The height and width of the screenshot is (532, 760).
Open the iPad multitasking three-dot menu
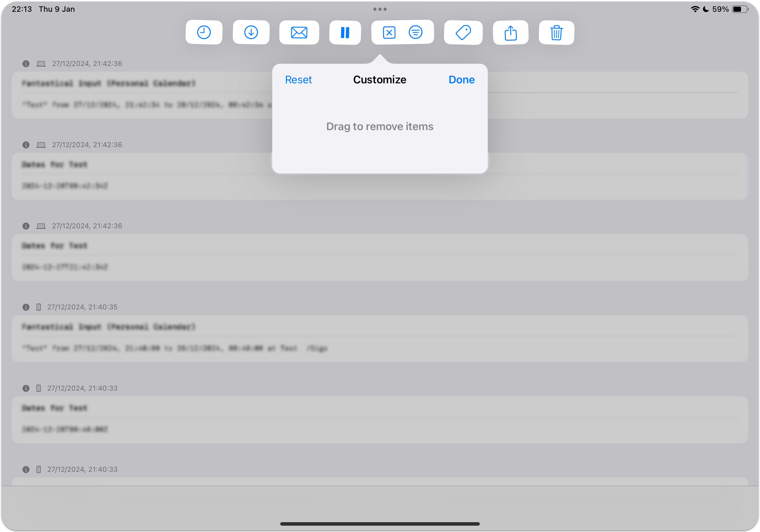tap(380, 9)
